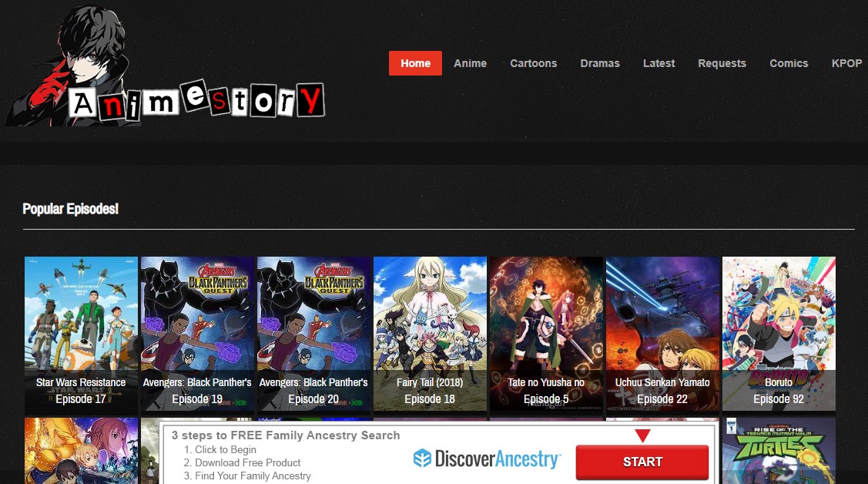The height and width of the screenshot is (484, 868).
Task: Watch Avengers Black Panther's Quest Episode 19
Action: [197, 334]
